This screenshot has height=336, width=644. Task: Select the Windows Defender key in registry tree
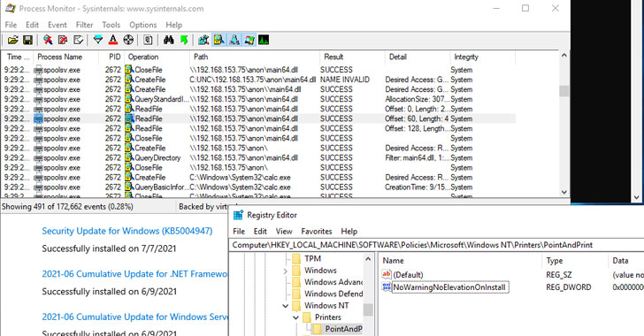pyautogui.click(x=333, y=294)
